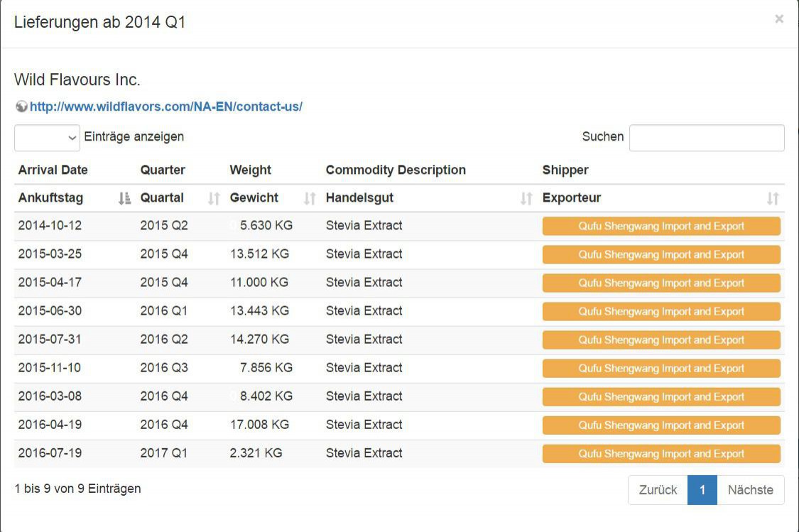
Task: Click the globe icon beside website URL
Action: tap(21, 107)
